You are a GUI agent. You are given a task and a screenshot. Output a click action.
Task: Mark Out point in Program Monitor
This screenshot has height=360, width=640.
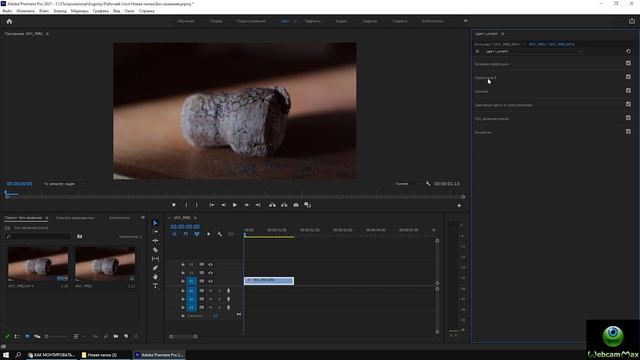click(x=196, y=205)
